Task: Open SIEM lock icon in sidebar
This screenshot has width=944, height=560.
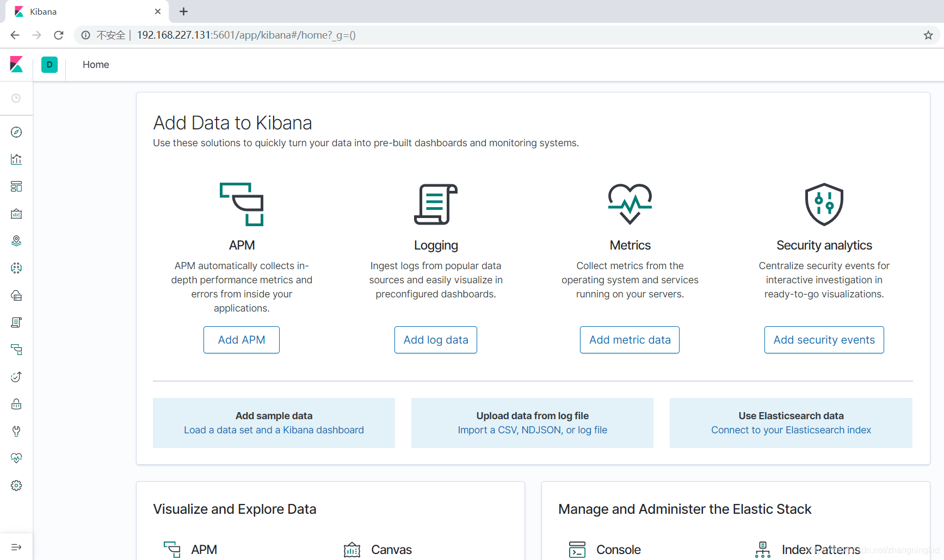Action: 16,404
